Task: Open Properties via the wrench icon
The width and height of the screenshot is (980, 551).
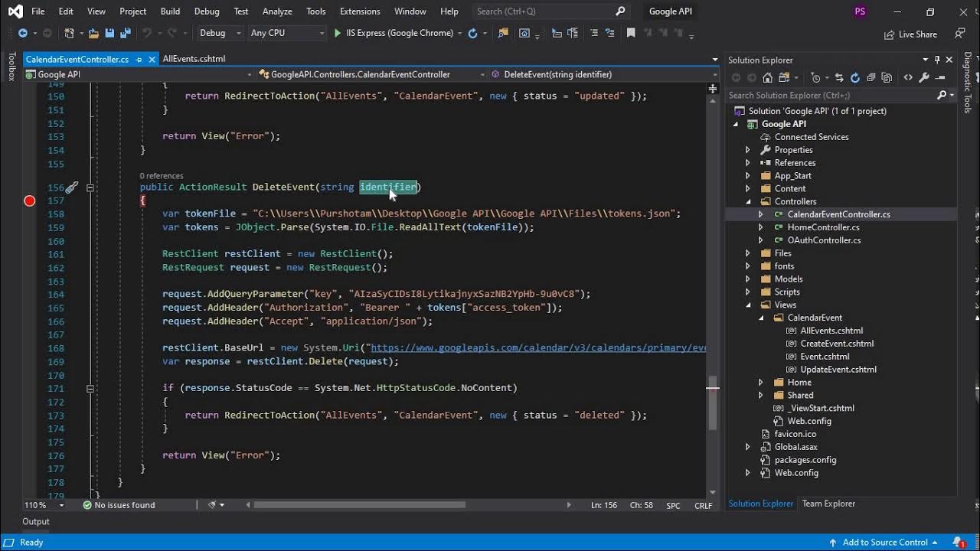Action: point(924,77)
